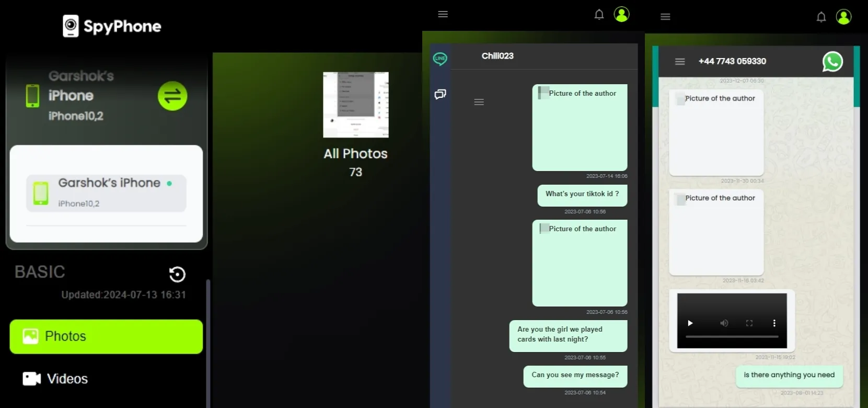The height and width of the screenshot is (408, 868).
Task: Open notifications bell above the LINE chat panel
Action: coord(599,15)
